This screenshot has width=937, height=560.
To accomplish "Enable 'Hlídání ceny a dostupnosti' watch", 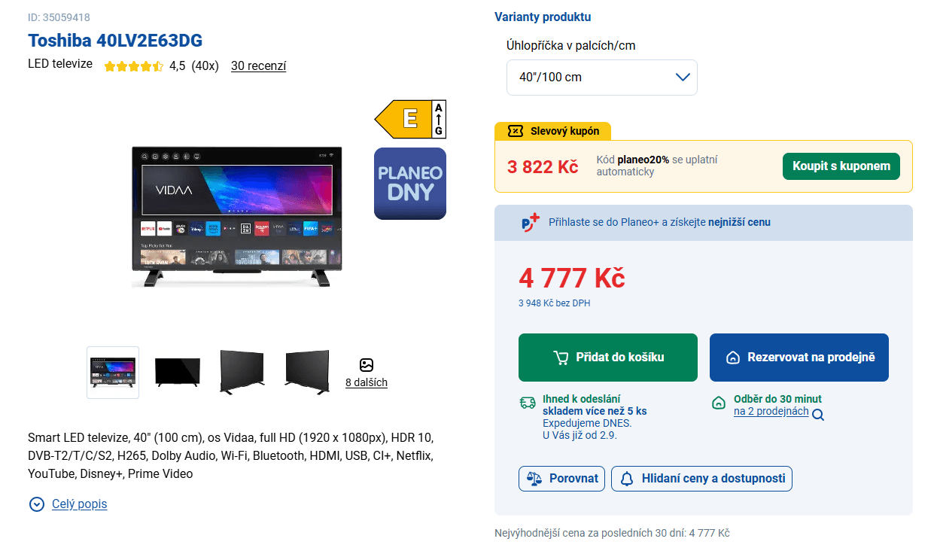I will coord(701,479).
